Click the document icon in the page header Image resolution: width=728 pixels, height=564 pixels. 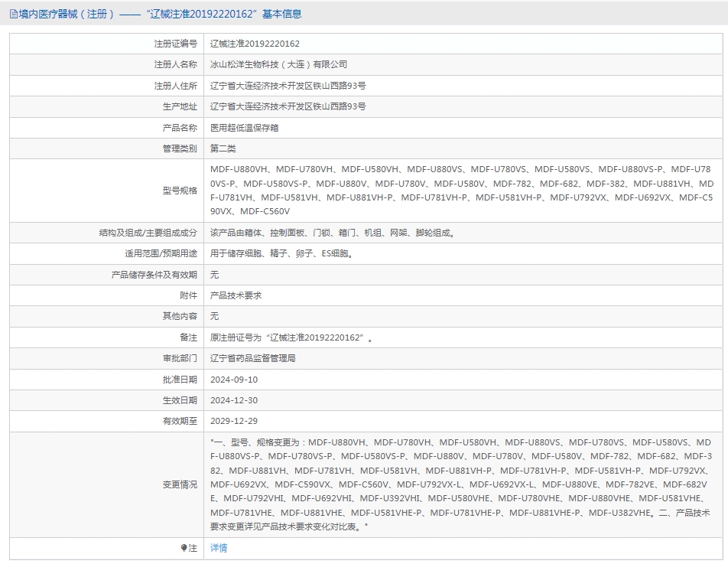14,14
